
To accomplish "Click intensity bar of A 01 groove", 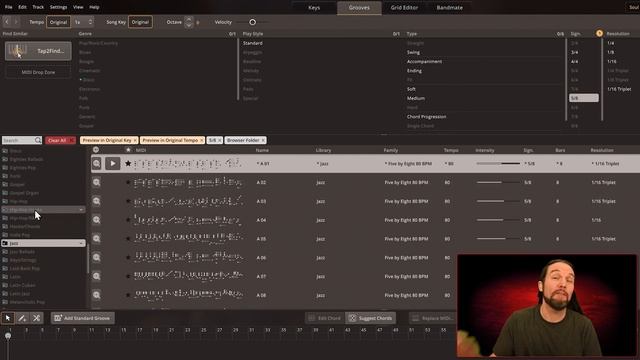I will click(x=498, y=164).
